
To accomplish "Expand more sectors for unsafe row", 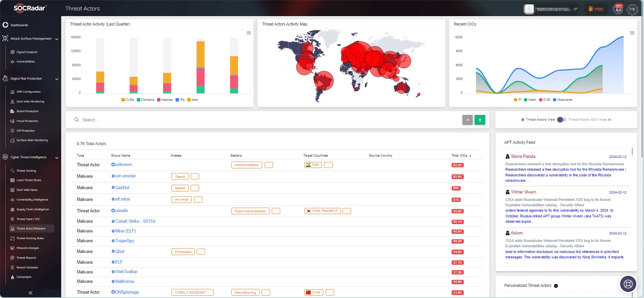I will pyautogui.click(x=276, y=211).
